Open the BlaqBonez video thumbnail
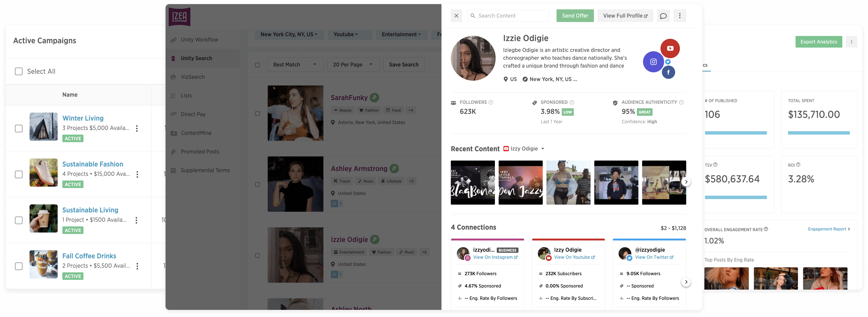The image size is (868, 317). [472, 182]
